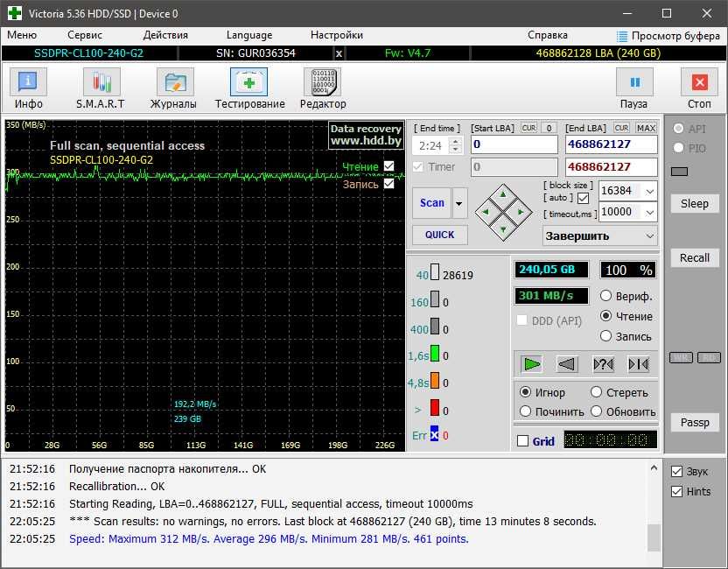The height and width of the screenshot is (569, 728).
Task: Toggle the Запись graph checkbox
Action: [x=389, y=184]
